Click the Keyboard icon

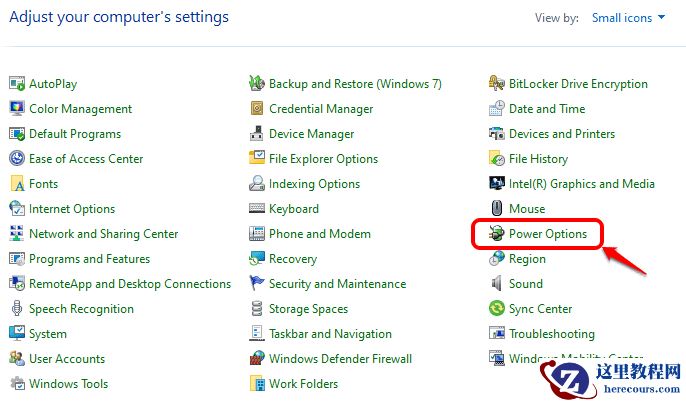pos(257,209)
